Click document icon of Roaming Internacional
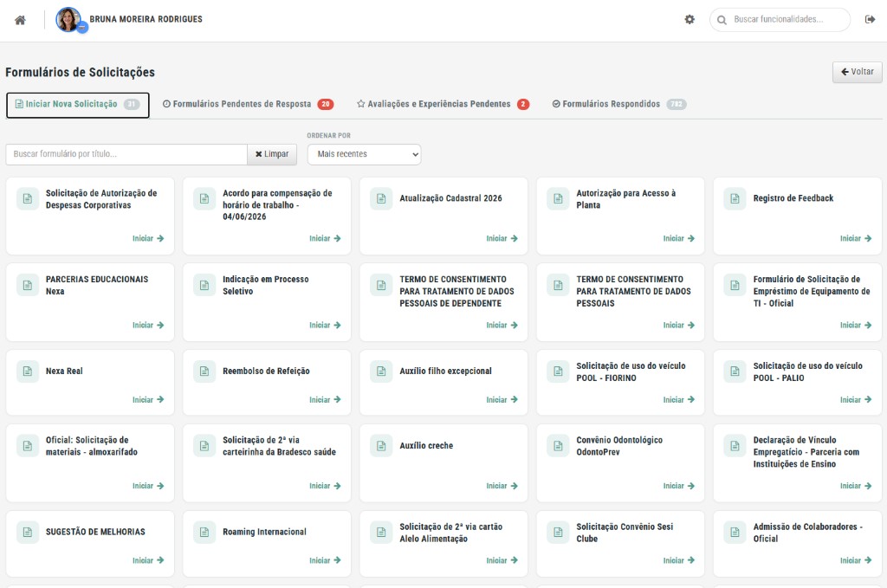The height and width of the screenshot is (588, 887). [x=204, y=533]
